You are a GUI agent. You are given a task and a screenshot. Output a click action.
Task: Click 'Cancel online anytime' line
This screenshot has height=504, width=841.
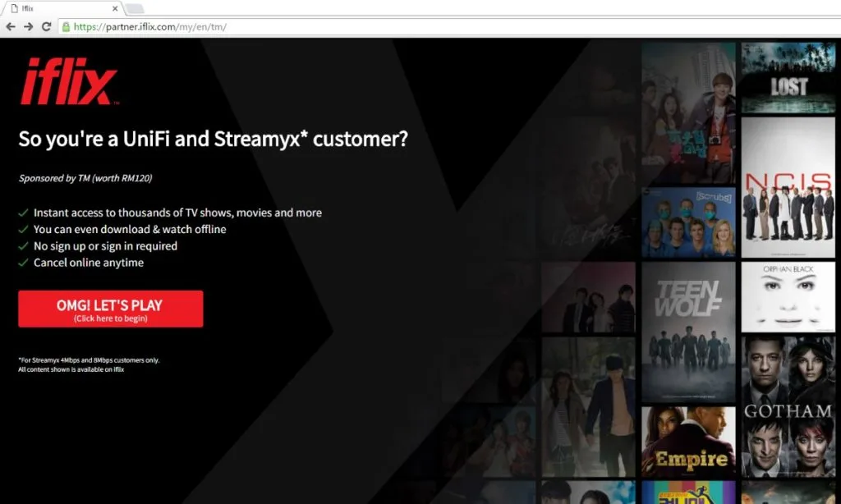[x=89, y=263]
